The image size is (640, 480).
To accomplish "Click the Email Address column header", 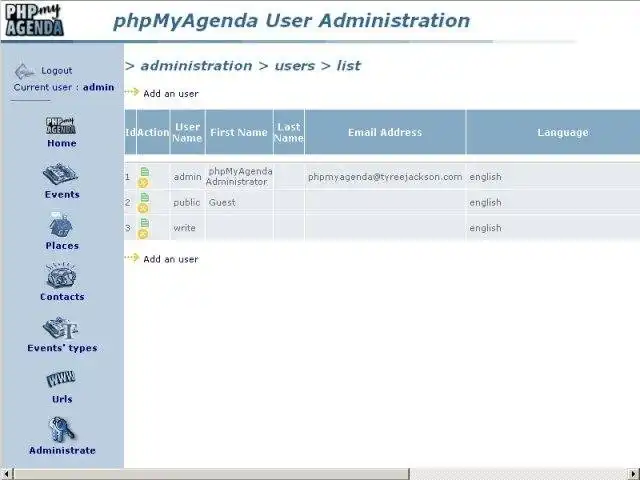I will [385, 132].
